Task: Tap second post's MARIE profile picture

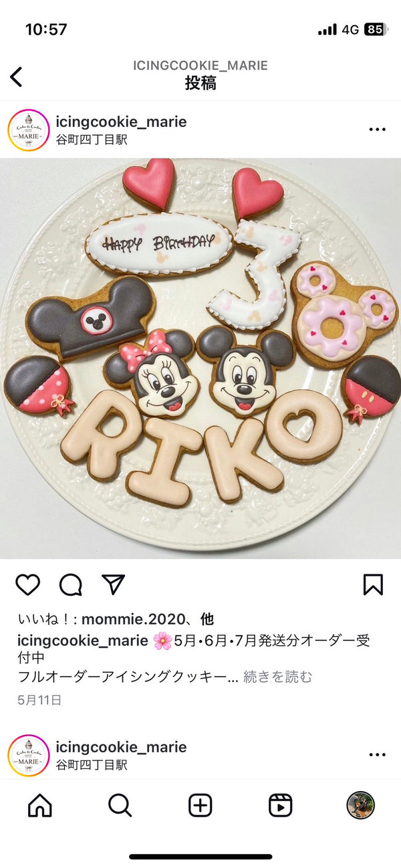Action: (x=29, y=756)
